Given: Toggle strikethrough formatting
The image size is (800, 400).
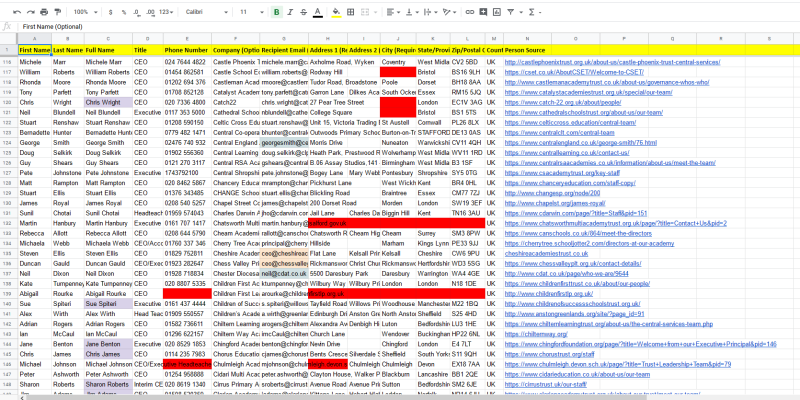Looking at the screenshot, I should tap(304, 12).
